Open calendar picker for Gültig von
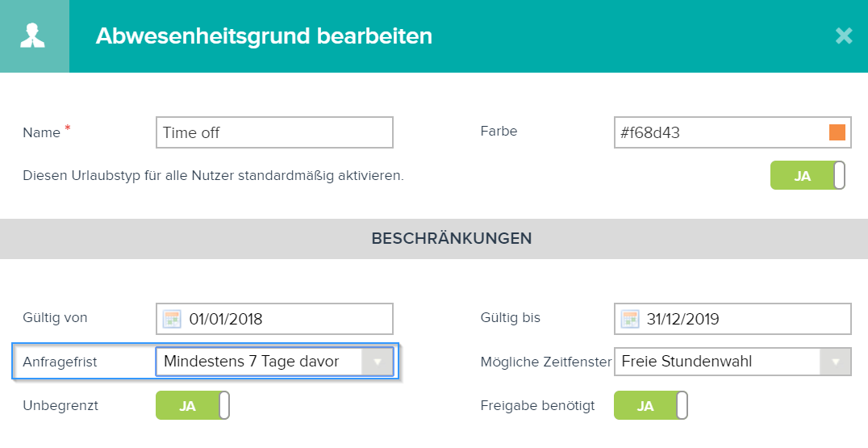The height and width of the screenshot is (448, 868). click(172, 319)
